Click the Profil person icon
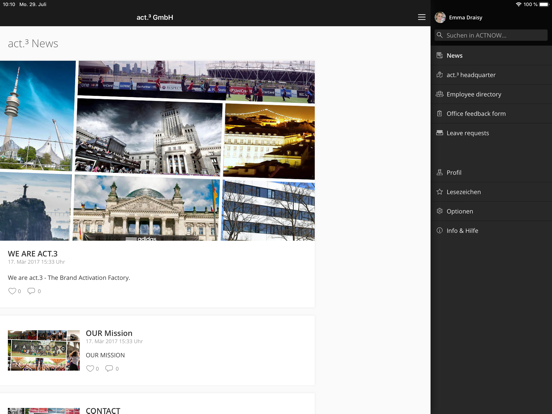The image size is (552, 414). (439, 172)
